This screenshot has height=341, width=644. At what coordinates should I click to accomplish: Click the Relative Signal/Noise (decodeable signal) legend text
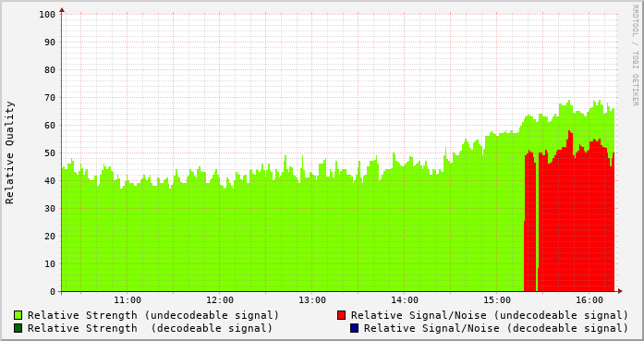coord(496,328)
